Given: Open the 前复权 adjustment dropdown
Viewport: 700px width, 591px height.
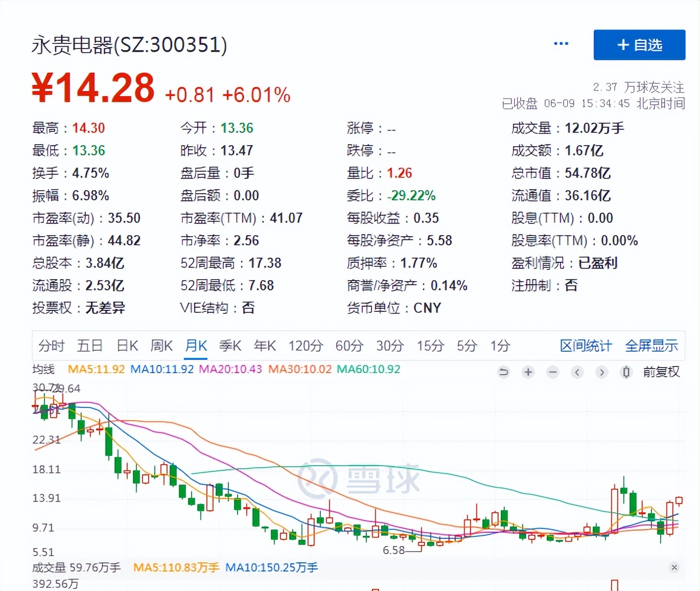Looking at the screenshot, I should tap(661, 372).
